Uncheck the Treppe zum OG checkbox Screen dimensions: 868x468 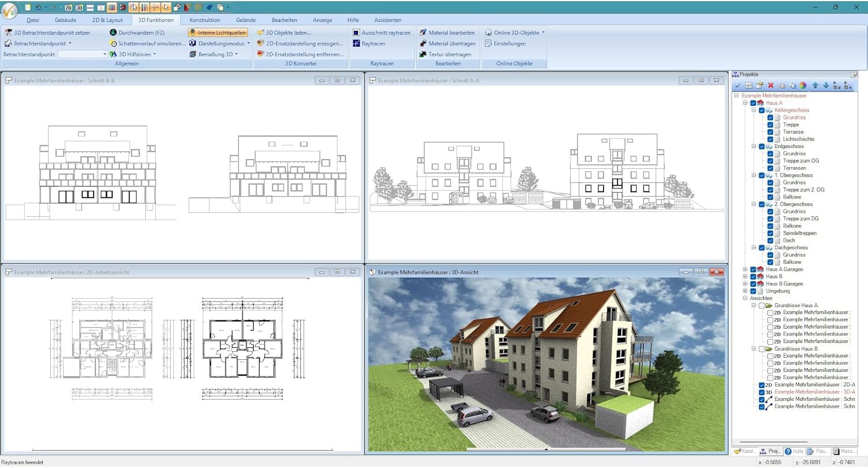click(x=770, y=161)
